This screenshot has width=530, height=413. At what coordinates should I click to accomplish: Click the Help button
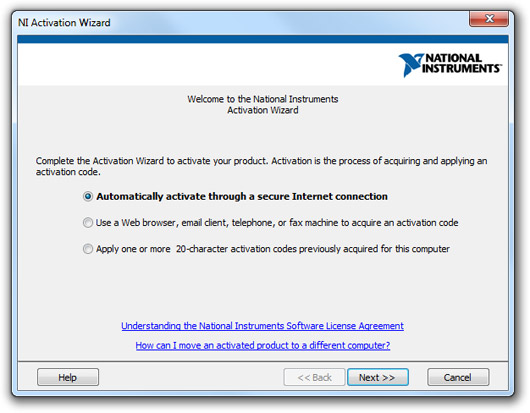click(68, 377)
